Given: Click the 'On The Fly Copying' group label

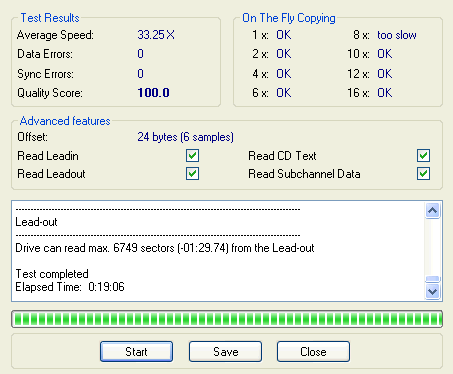Looking at the screenshot, I should tap(289, 18).
